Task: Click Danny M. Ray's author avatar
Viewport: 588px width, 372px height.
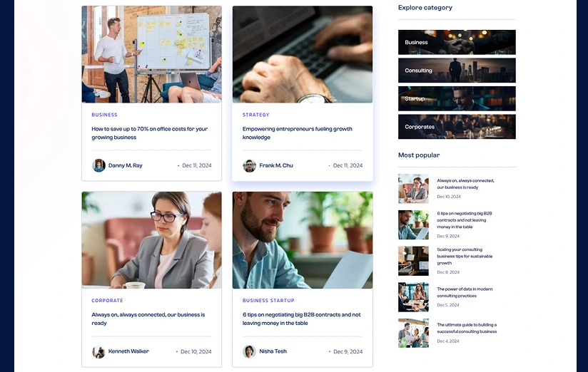Action: 99,165
